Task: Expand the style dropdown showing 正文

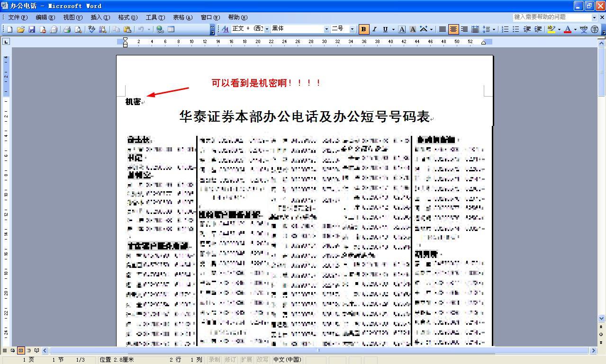Action: click(267, 29)
